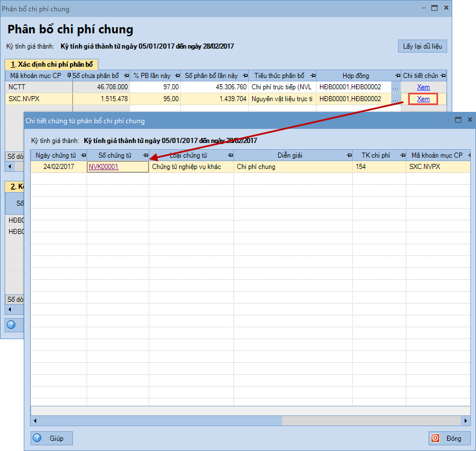The width and height of the screenshot is (476, 451).
Task: Open contract picker ellipsis for SXC.NVPX row
Action: click(x=395, y=99)
